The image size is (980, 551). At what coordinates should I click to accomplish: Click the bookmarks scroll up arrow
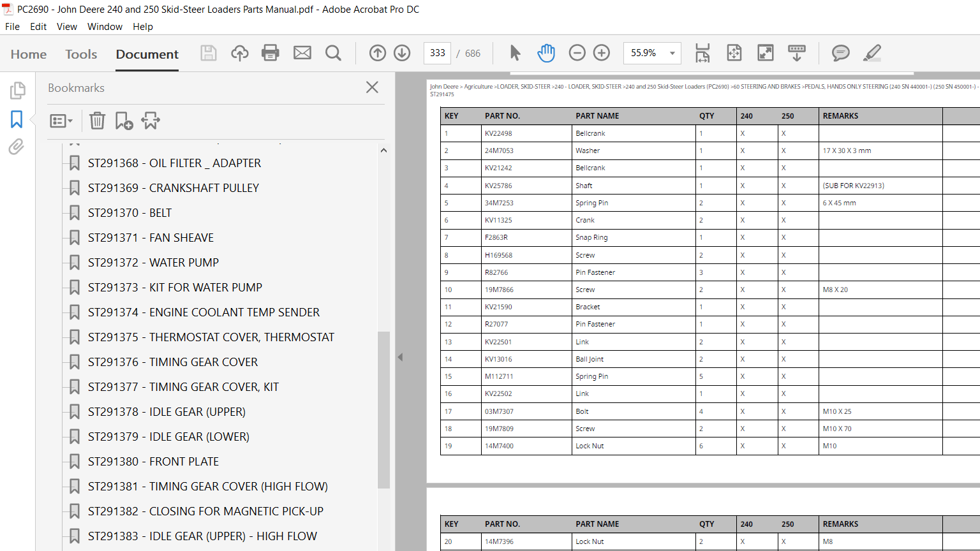tap(383, 151)
